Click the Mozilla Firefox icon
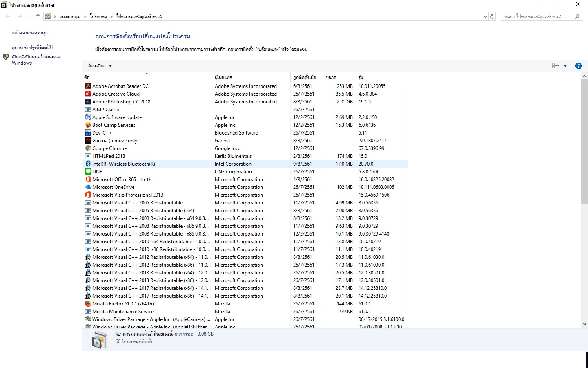The height and width of the screenshot is (368, 588). point(88,303)
